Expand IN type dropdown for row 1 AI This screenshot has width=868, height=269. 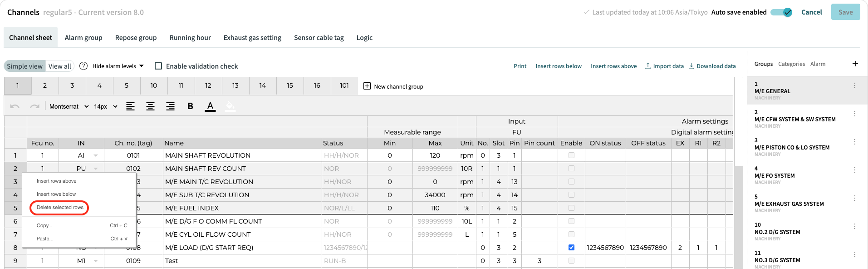[96, 155]
